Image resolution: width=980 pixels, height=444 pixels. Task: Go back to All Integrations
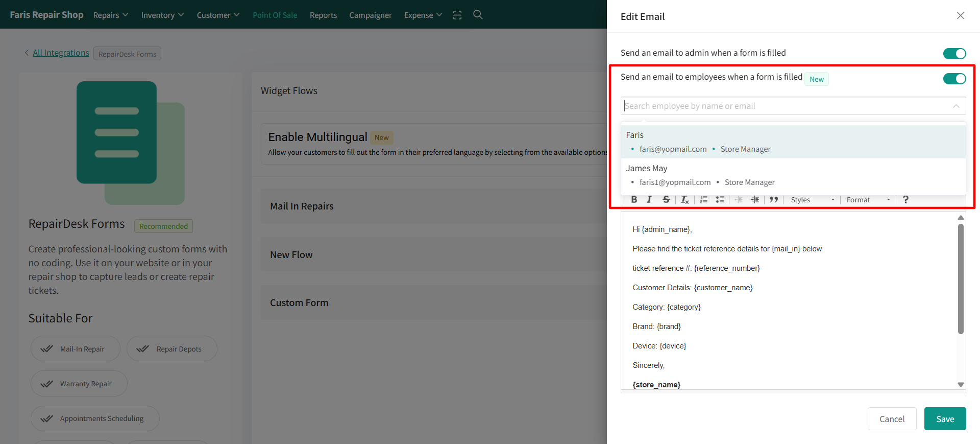click(61, 53)
